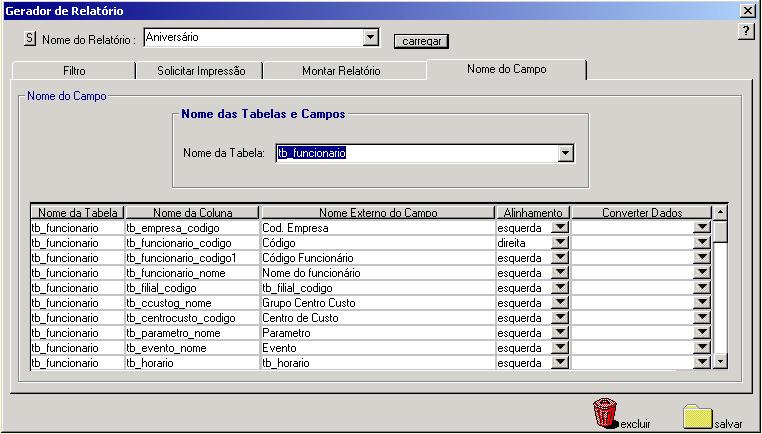Switch to the Solicitar Impressão tab
The image size is (762, 434).
(x=201, y=71)
